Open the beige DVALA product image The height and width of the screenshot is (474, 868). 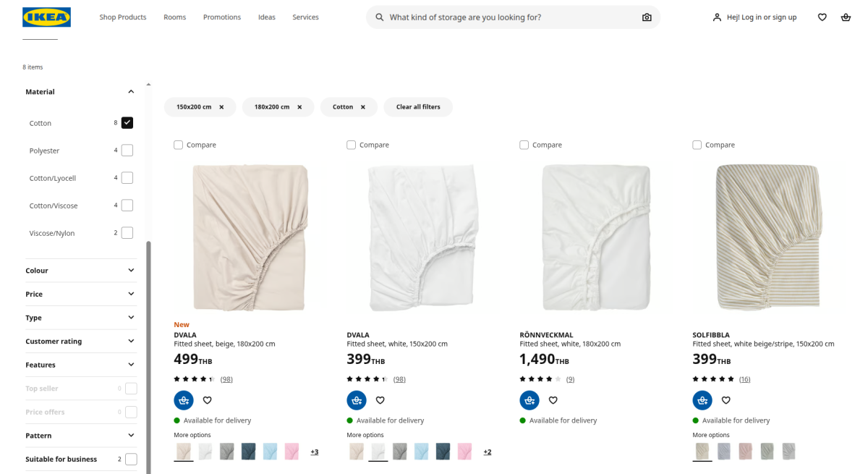coord(250,238)
